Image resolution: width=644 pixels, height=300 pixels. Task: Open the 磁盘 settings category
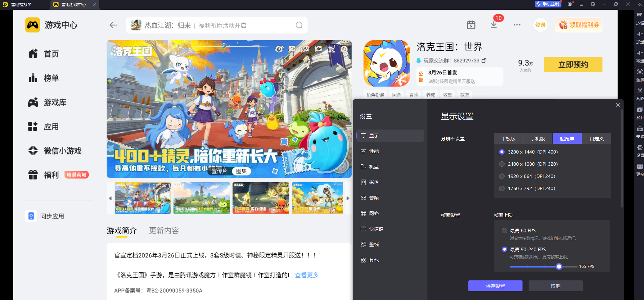[390, 182]
